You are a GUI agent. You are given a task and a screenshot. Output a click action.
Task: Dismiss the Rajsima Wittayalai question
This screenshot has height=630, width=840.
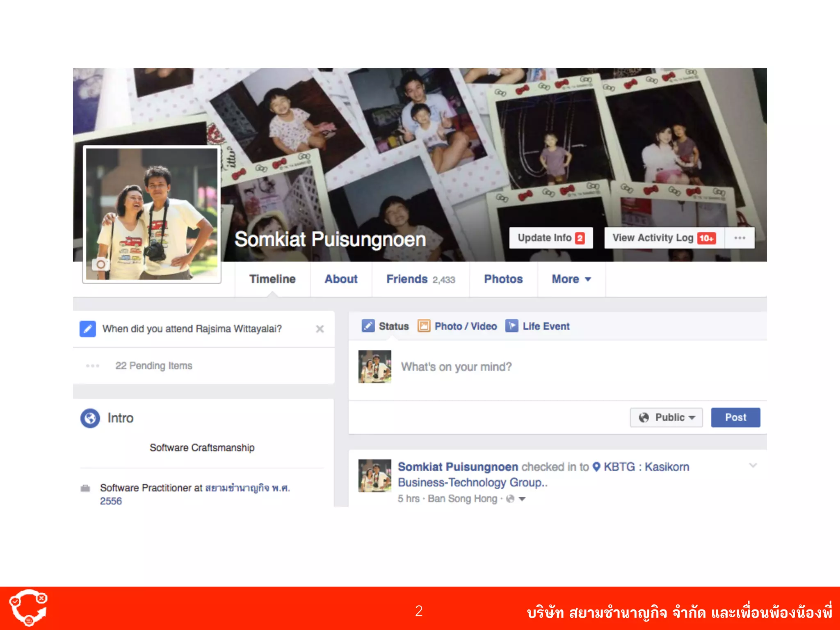click(x=320, y=329)
